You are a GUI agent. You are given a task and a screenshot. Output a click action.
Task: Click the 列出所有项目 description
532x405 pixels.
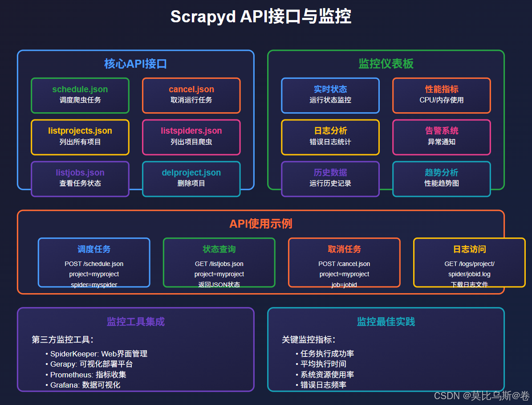coord(80,142)
